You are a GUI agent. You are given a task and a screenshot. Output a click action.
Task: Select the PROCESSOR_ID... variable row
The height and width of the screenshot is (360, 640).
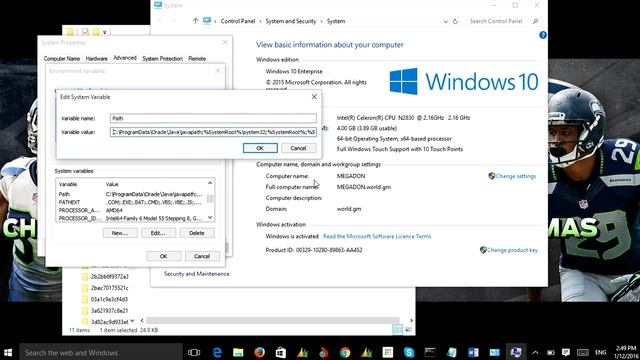(x=131, y=218)
